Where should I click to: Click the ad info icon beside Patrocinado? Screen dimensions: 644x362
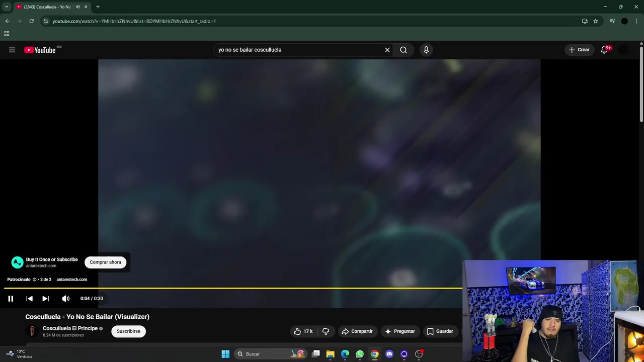(35, 280)
